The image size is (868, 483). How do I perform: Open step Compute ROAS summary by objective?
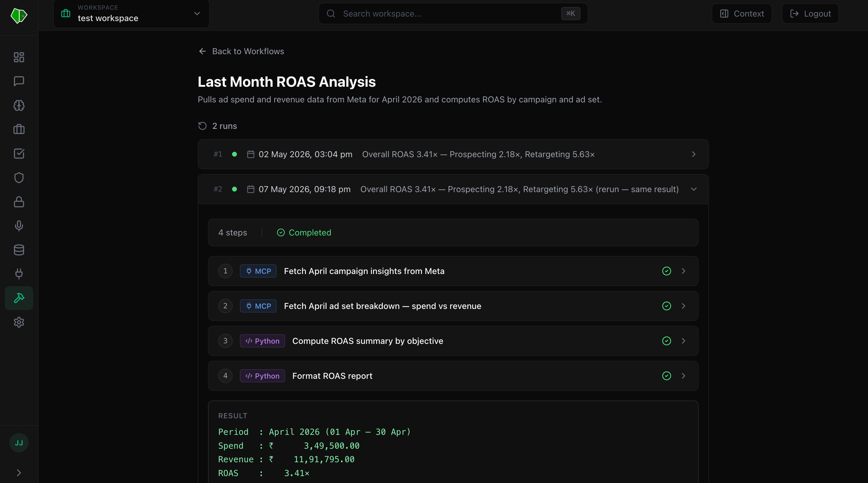tap(453, 341)
